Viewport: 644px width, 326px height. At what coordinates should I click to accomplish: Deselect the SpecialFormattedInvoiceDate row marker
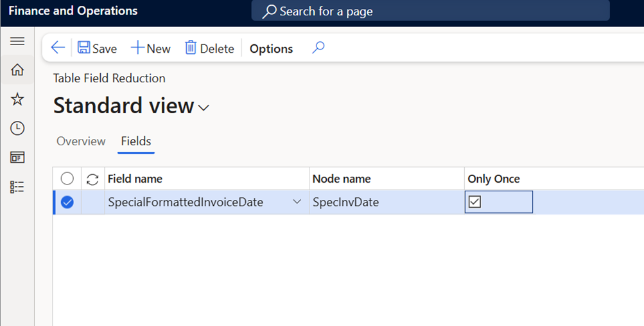click(x=67, y=202)
